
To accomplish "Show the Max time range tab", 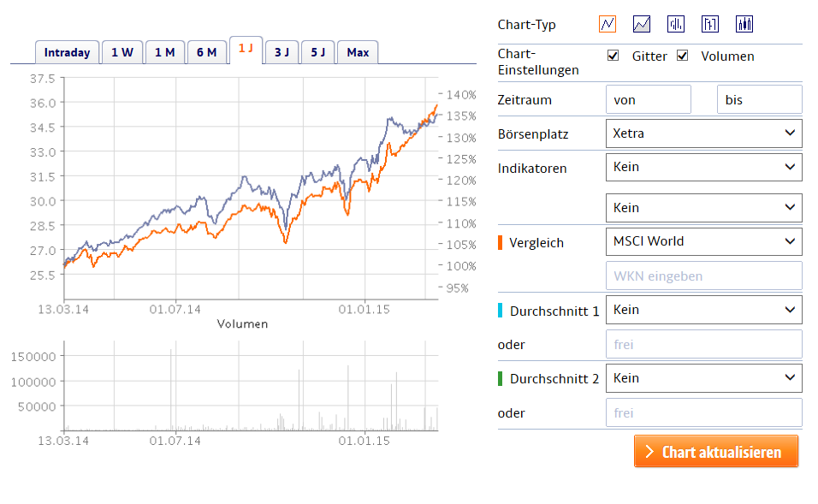I will click(358, 52).
